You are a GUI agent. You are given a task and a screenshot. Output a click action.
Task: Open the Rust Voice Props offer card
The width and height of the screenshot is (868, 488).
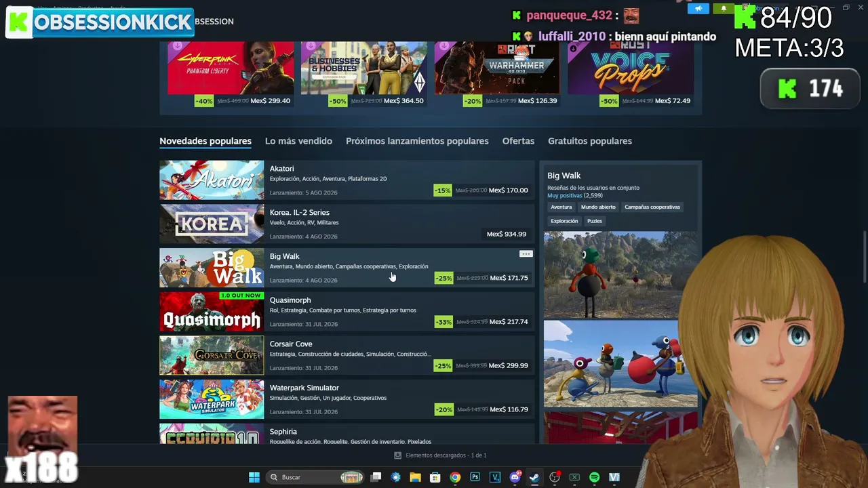(x=630, y=75)
